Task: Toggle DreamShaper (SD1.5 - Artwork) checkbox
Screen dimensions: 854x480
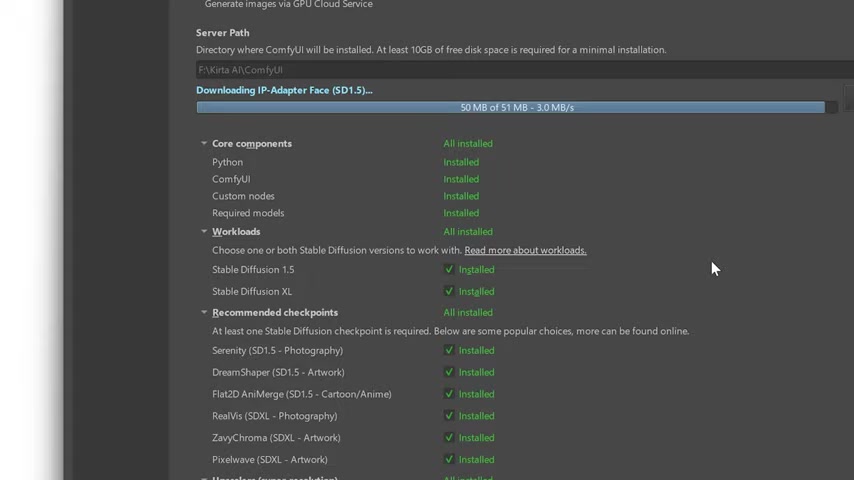Action: point(449,372)
